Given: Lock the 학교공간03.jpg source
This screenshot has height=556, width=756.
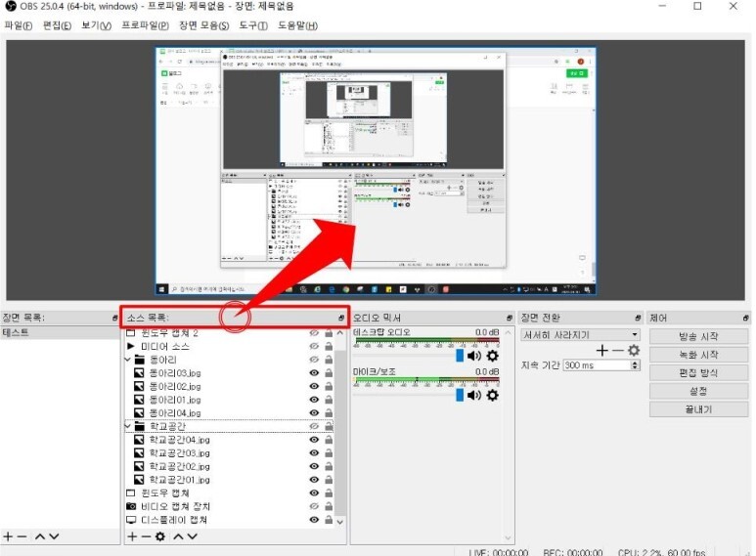Looking at the screenshot, I should [329, 452].
